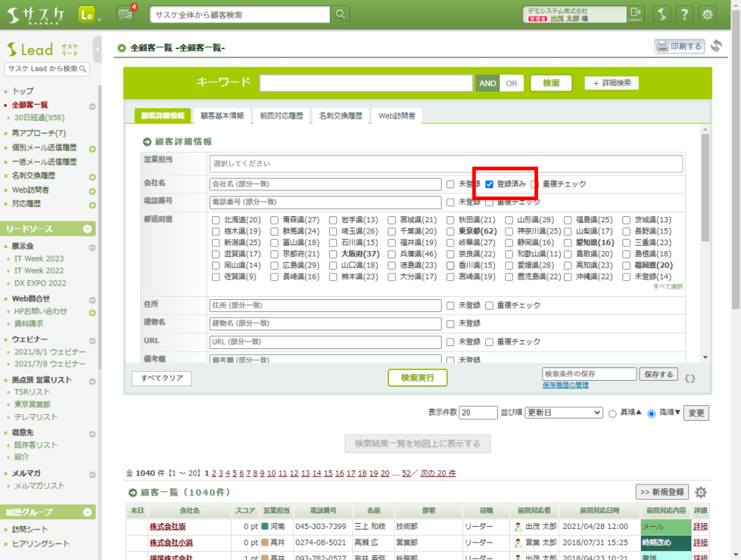Screen dimensions: 741x560
Task: Click the refresh arrows icon beside print
Action: click(716, 47)
